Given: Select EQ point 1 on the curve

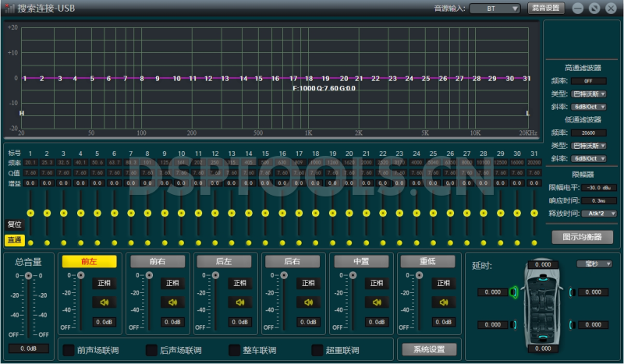Looking at the screenshot, I should coord(24,79).
